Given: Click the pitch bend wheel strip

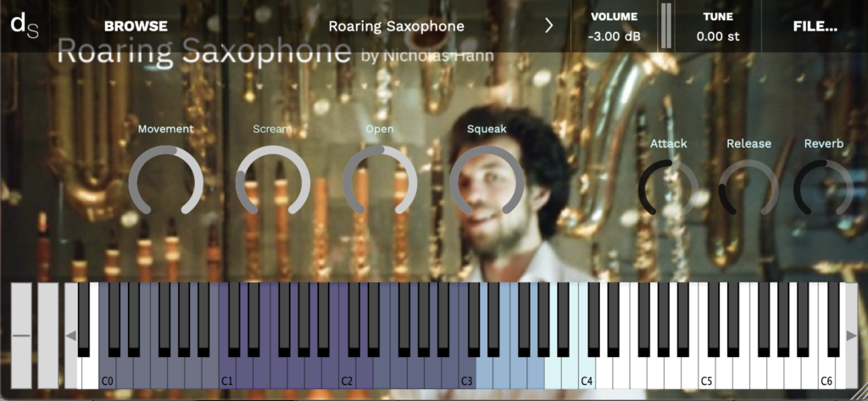Looking at the screenshot, I should click(21, 335).
